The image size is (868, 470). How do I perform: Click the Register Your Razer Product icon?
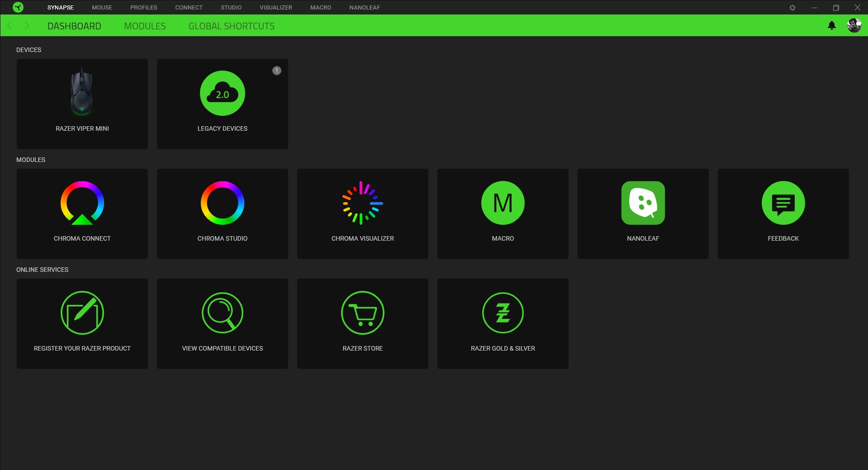82,313
